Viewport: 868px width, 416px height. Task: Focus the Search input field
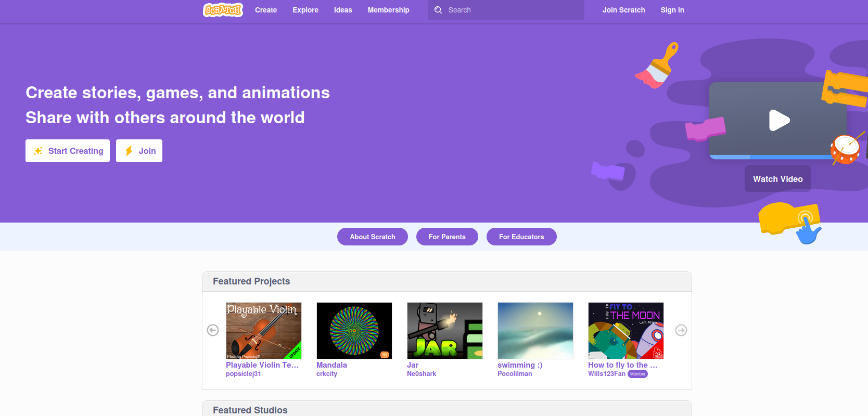coord(506,10)
